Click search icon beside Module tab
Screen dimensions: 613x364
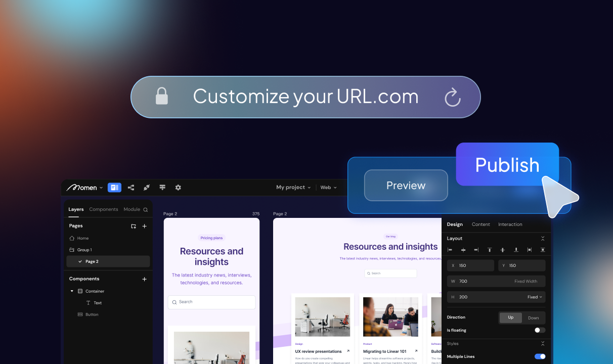(146, 210)
